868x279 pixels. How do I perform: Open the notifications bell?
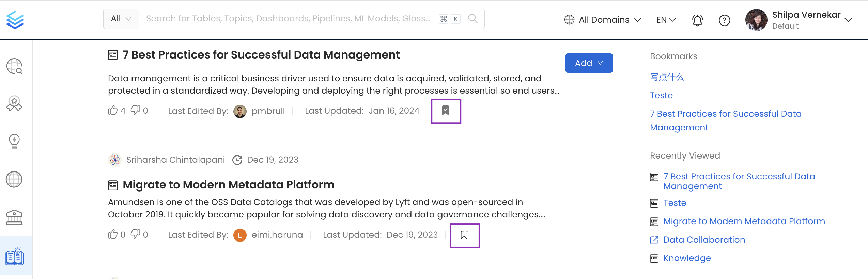[697, 20]
